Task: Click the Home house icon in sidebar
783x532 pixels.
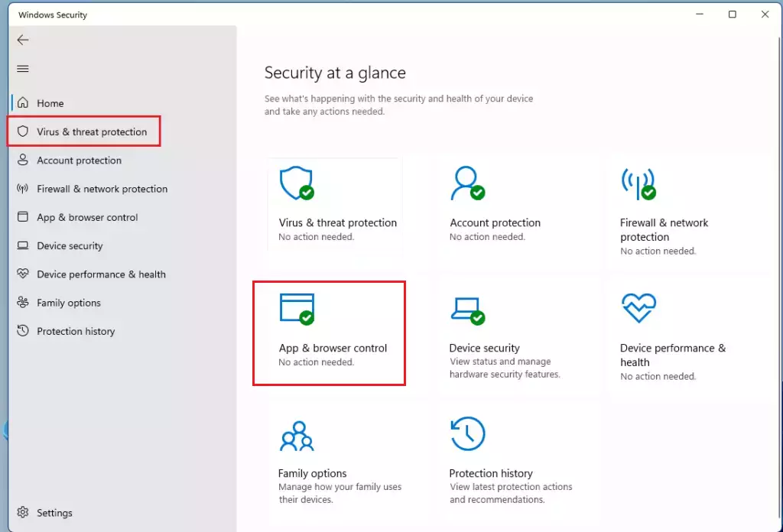Action: coord(22,102)
